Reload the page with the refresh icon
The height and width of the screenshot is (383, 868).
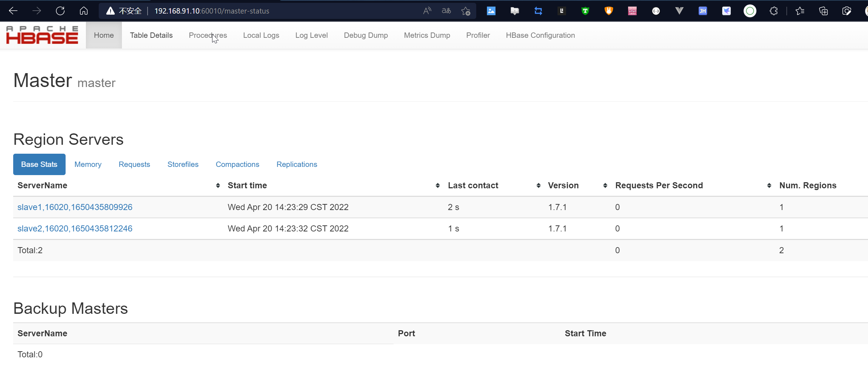(x=60, y=11)
